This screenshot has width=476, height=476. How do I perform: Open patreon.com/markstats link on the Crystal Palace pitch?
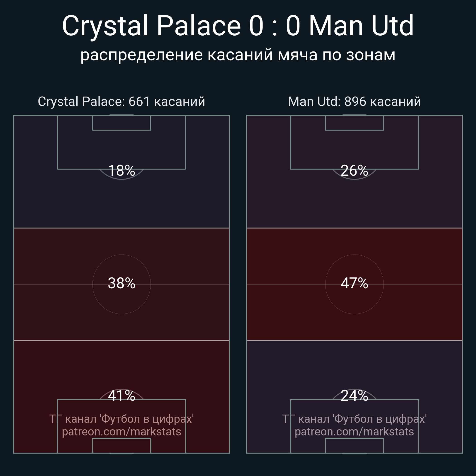[x=121, y=432]
